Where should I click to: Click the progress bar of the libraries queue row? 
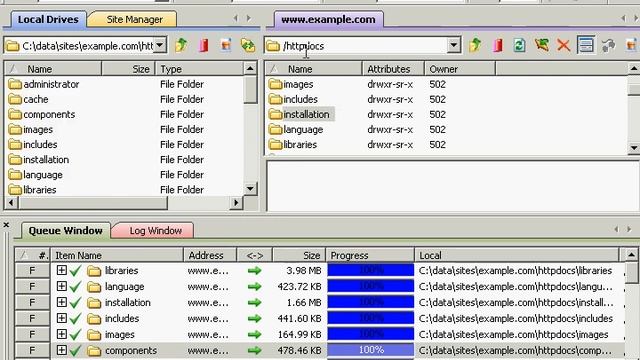pyautogui.click(x=371, y=270)
